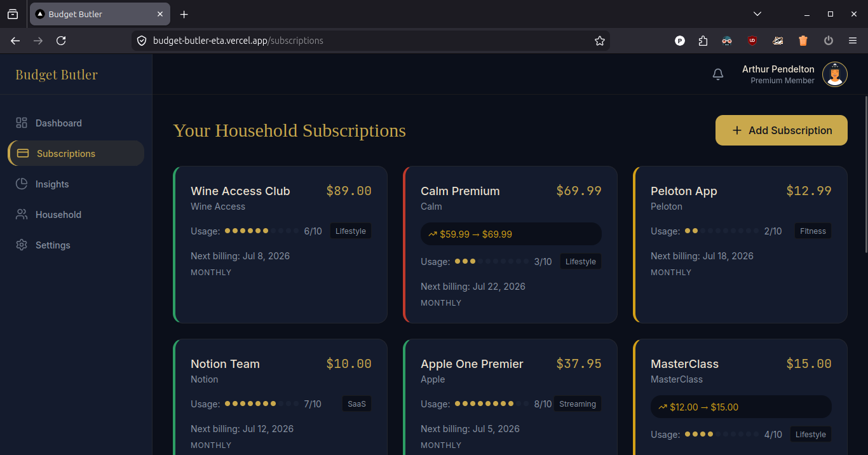Click the $59.99 → $69.99 price change badge
Image resolution: width=868 pixels, height=455 pixels.
click(511, 234)
